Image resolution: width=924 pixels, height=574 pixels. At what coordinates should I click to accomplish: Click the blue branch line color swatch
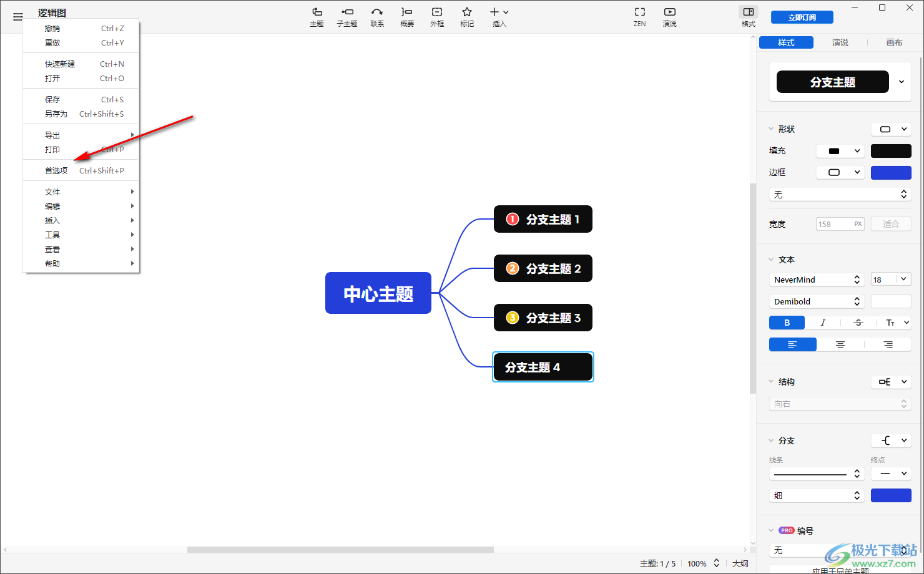click(x=891, y=495)
